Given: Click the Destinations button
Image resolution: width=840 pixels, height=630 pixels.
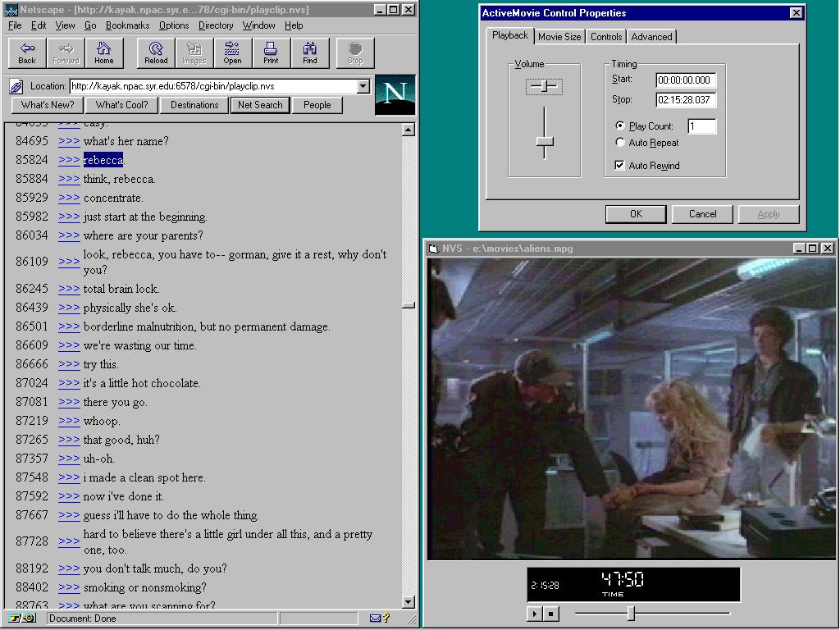Looking at the screenshot, I should 194,105.
